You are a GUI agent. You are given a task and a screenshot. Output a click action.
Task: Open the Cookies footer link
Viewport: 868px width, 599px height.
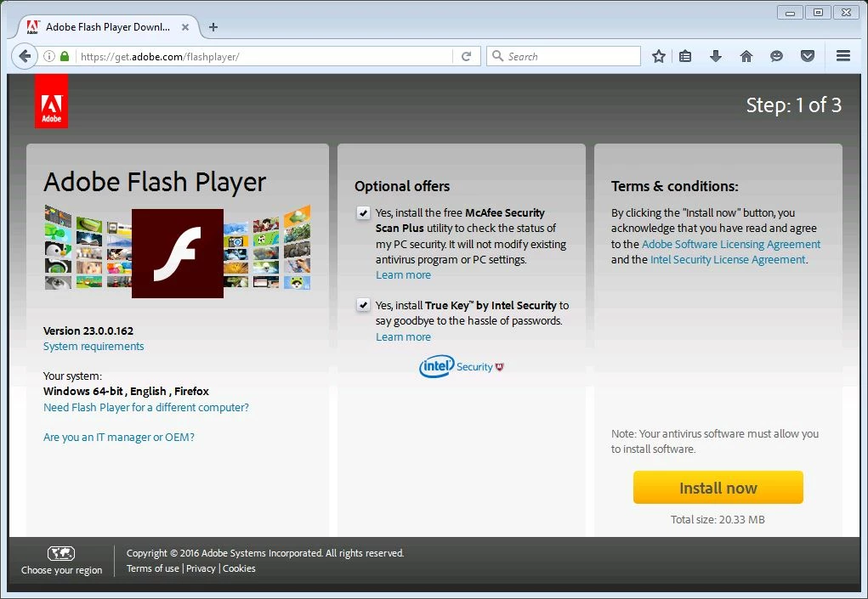[x=239, y=568]
